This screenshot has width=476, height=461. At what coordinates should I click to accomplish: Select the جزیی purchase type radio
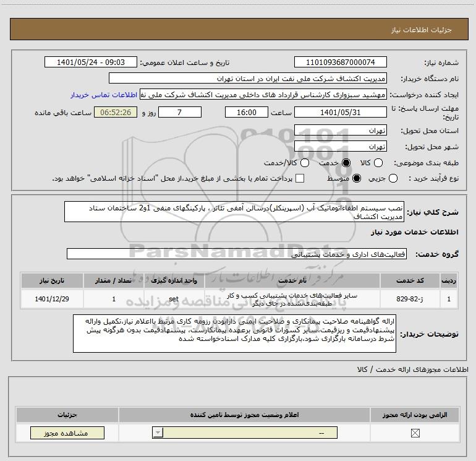click(x=393, y=178)
